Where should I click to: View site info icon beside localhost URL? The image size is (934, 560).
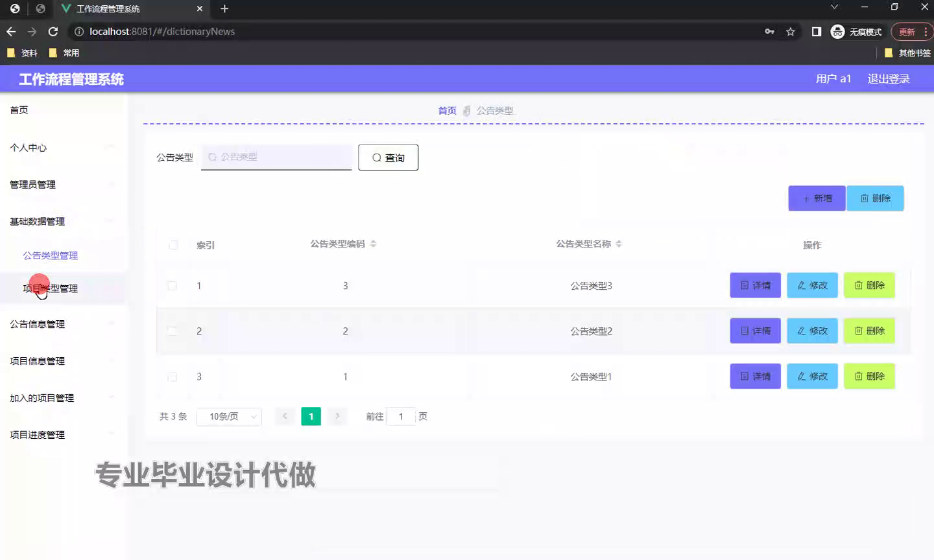[79, 31]
